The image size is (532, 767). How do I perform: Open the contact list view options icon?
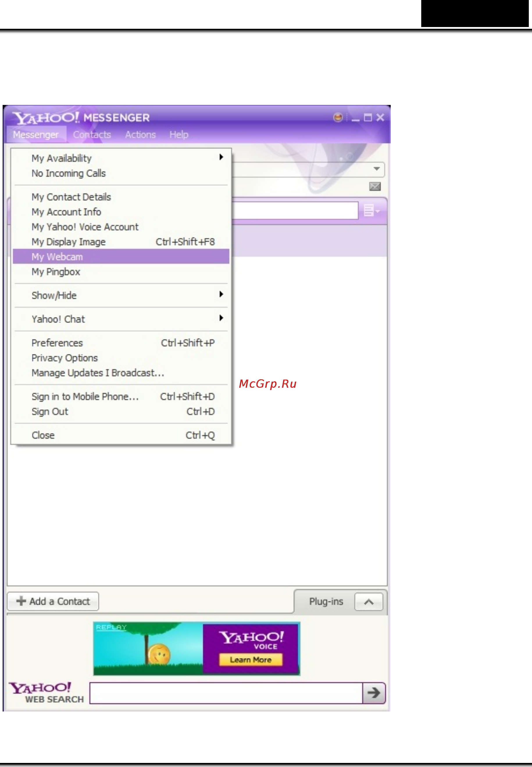(x=371, y=211)
